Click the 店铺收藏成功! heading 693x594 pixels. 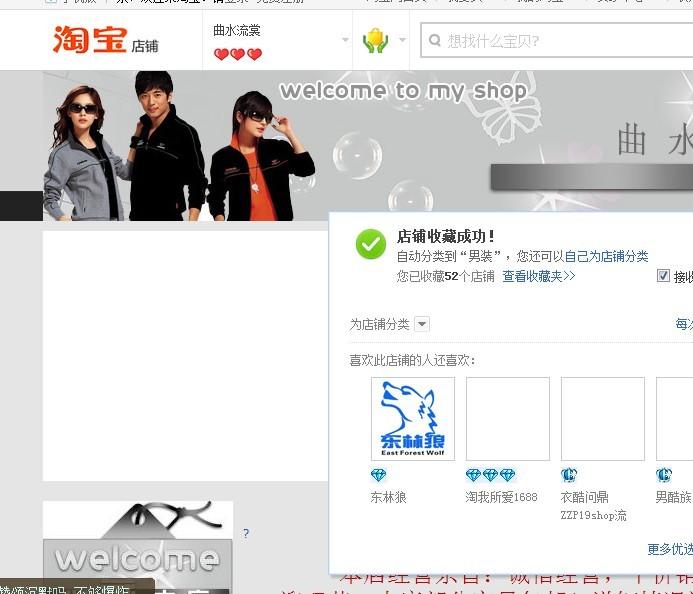point(446,236)
